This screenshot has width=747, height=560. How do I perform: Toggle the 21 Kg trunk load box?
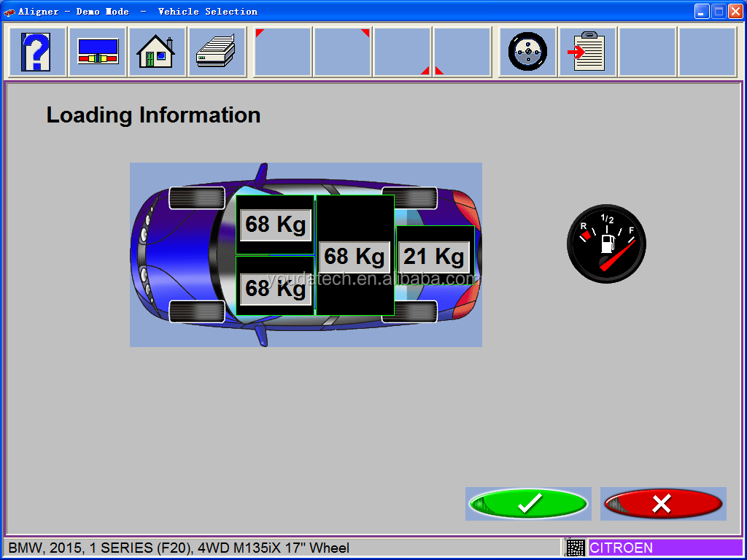pyautogui.click(x=434, y=256)
